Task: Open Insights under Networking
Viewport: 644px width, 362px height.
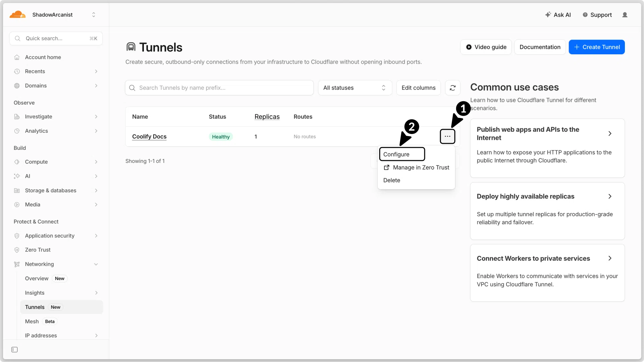Action: coord(35,293)
